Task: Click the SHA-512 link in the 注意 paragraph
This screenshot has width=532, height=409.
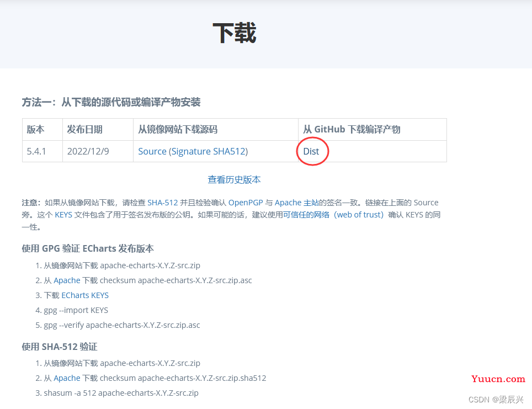Action: (162, 203)
